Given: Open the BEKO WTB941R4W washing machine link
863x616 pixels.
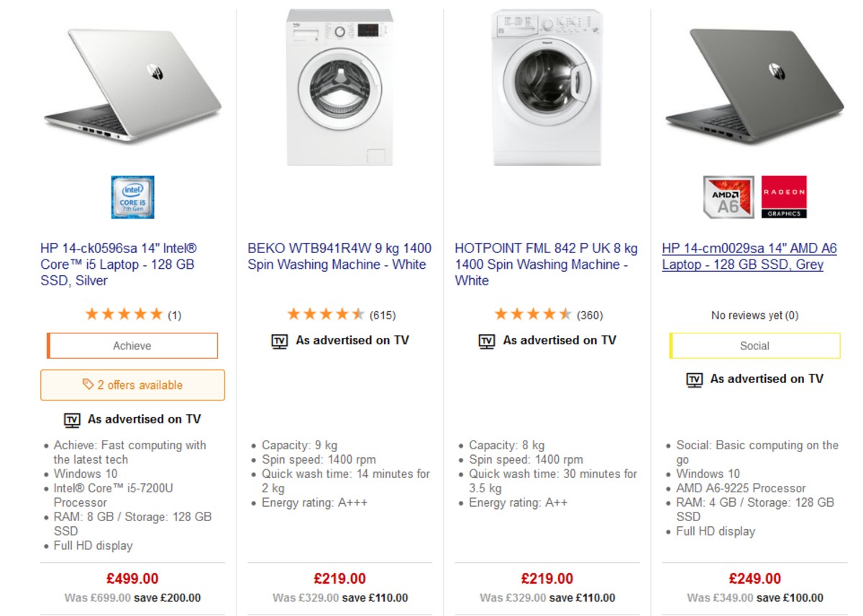Looking at the screenshot, I should tap(339, 256).
